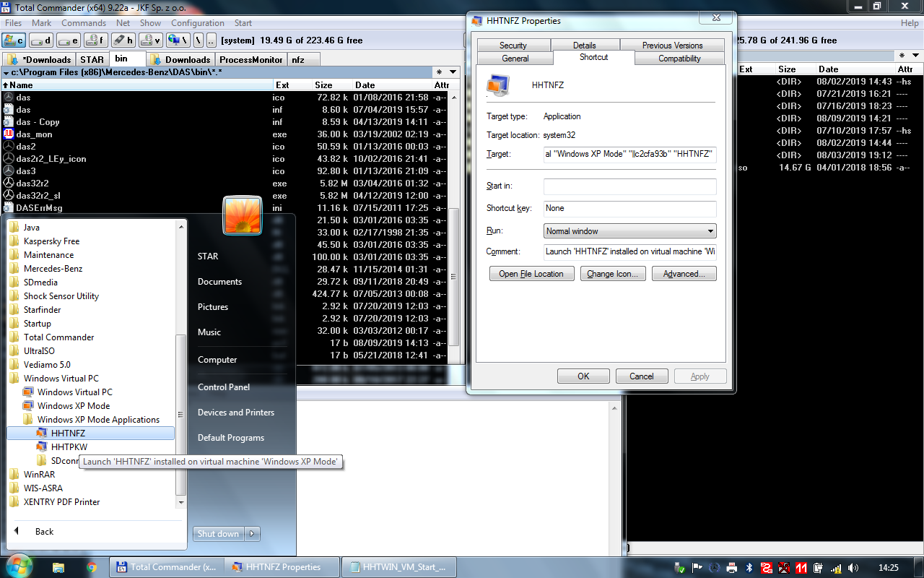924x578 pixels.
Task: Switch to the Security tab
Action: [513, 45]
